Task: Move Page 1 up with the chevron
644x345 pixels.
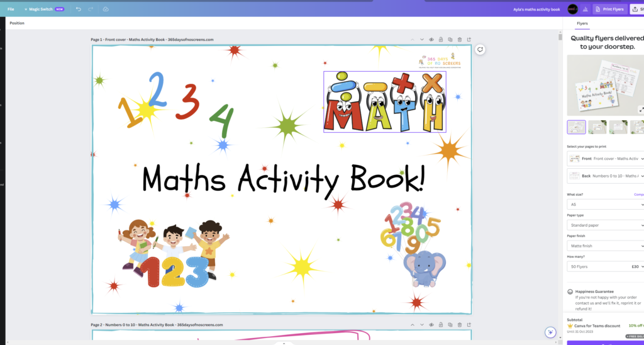Action: [413, 40]
